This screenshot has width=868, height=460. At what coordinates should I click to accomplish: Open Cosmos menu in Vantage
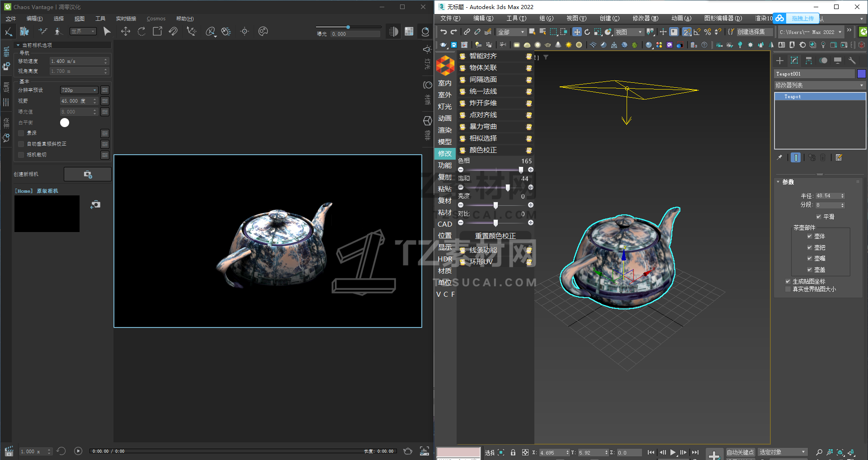point(156,19)
